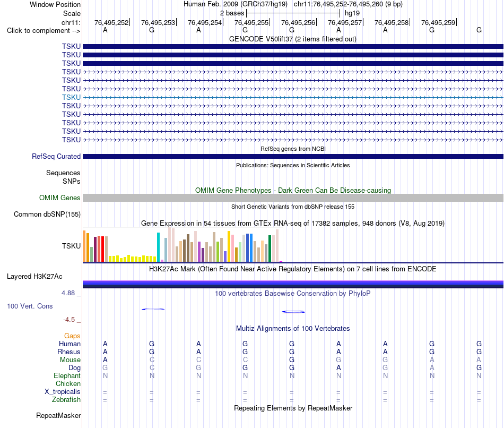Click the chr11:76,495,252-76,495,260 (9 bp) header text
This screenshot has height=428, width=504.
pyautogui.click(x=348, y=4)
